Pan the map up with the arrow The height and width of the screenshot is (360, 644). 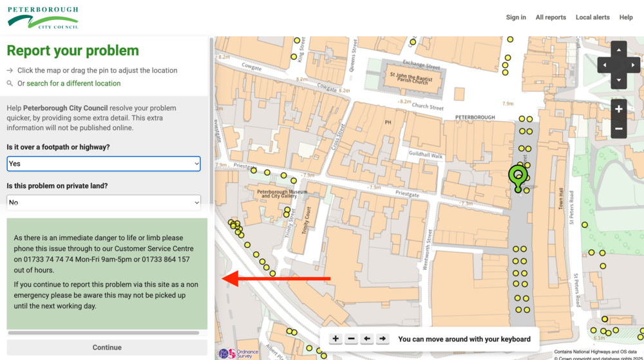click(x=618, y=50)
